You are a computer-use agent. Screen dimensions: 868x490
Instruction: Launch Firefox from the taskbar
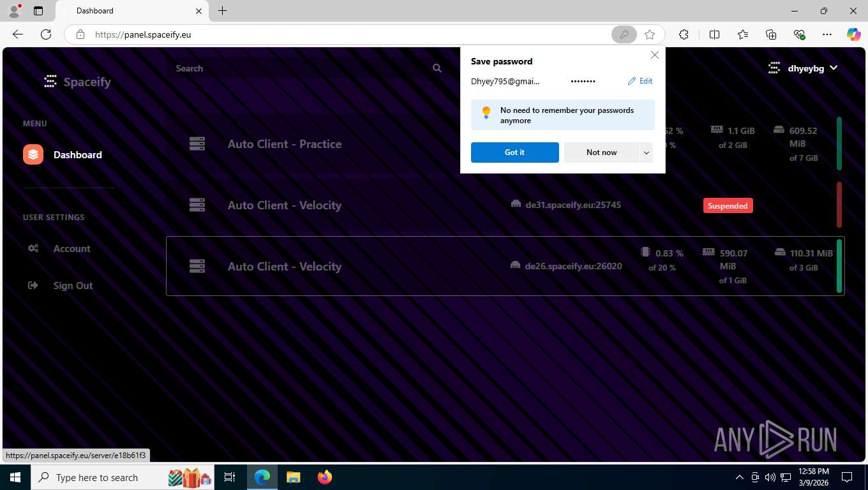(325, 477)
